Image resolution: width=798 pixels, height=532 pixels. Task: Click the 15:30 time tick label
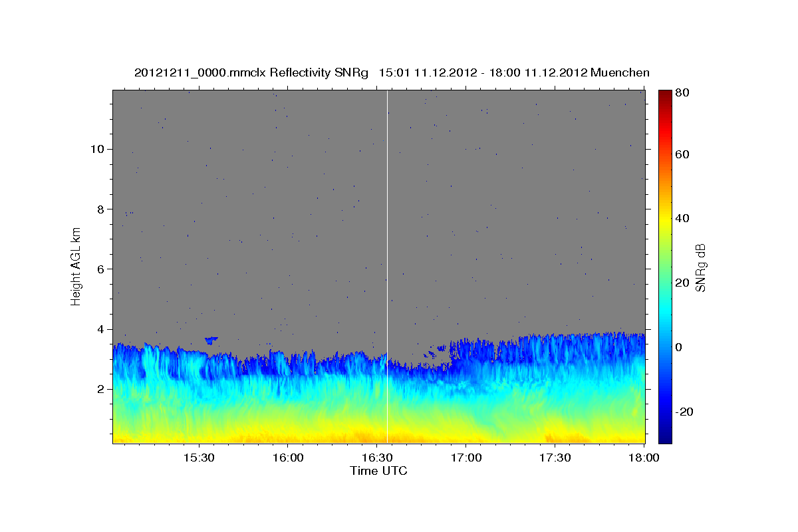click(x=198, y=458)
